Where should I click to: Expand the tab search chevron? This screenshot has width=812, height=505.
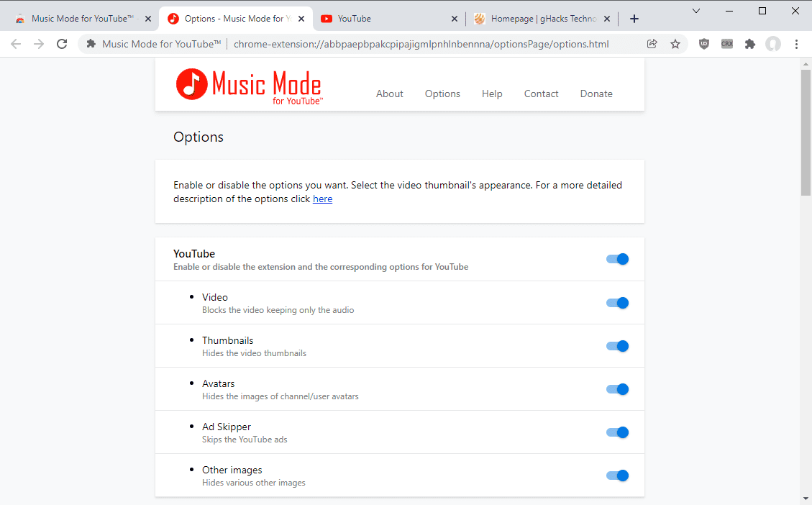tap(696, 11)
